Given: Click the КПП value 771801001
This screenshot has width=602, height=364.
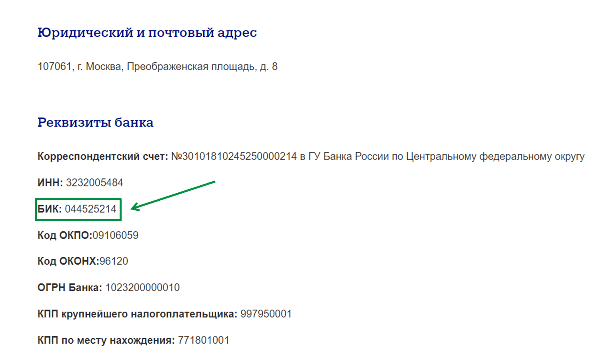Looking at the screenshot, I should (x=204, y=340).
